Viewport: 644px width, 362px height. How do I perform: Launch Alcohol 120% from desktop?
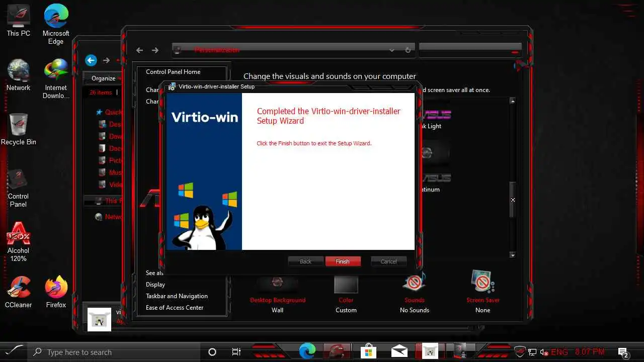(x=19, y=242)
